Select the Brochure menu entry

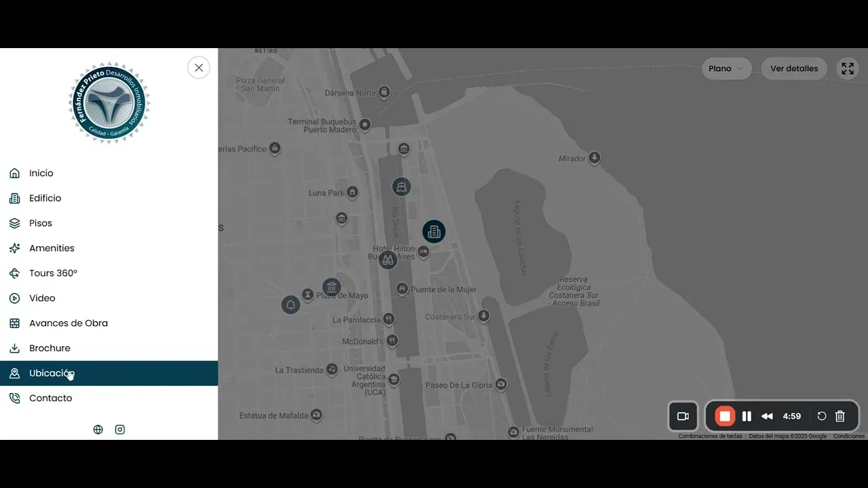coord(108,348)
